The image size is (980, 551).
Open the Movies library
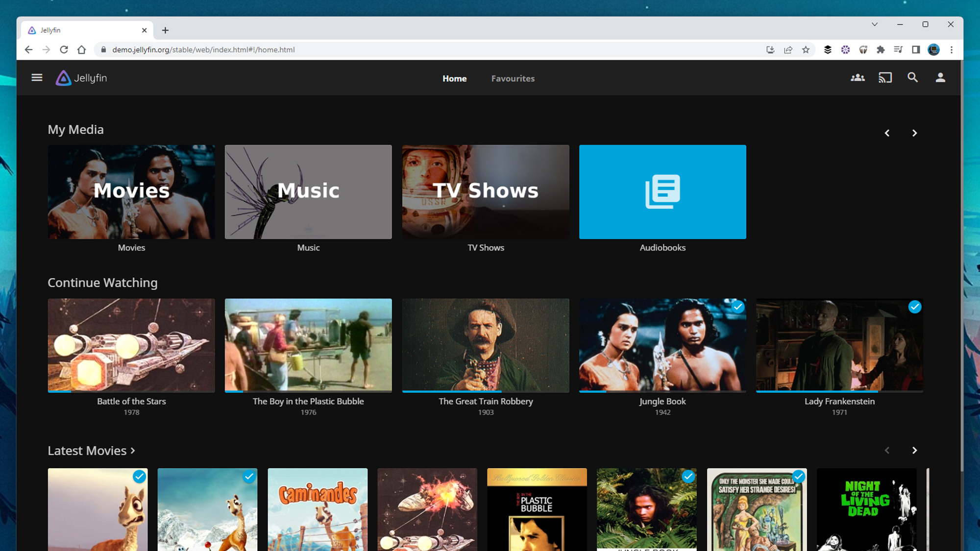131,192
